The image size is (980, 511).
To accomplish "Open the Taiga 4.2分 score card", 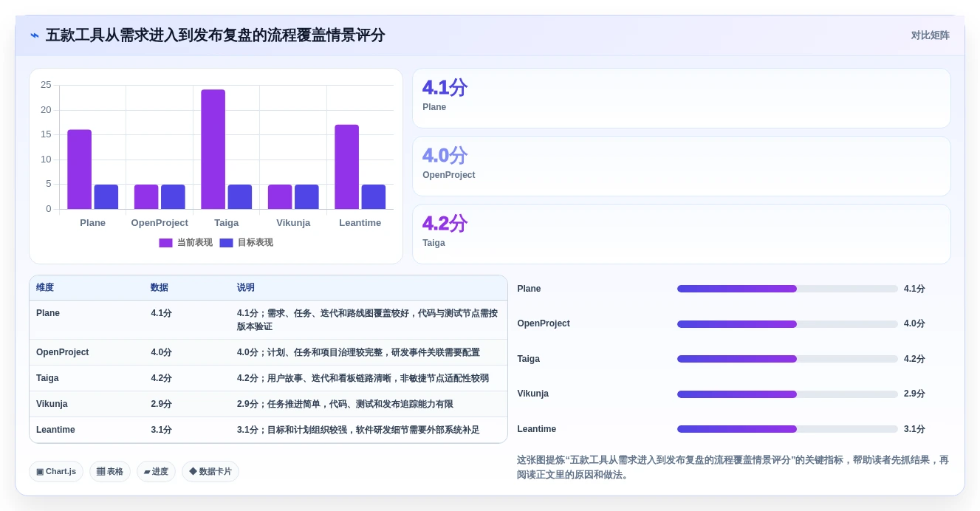I will [x=681, y=234].
